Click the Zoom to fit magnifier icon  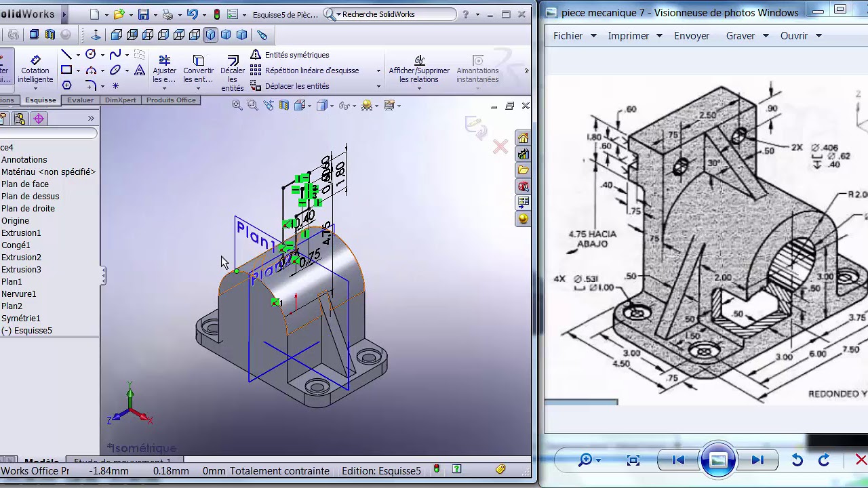pyautogui.click(x=237, y=105)
